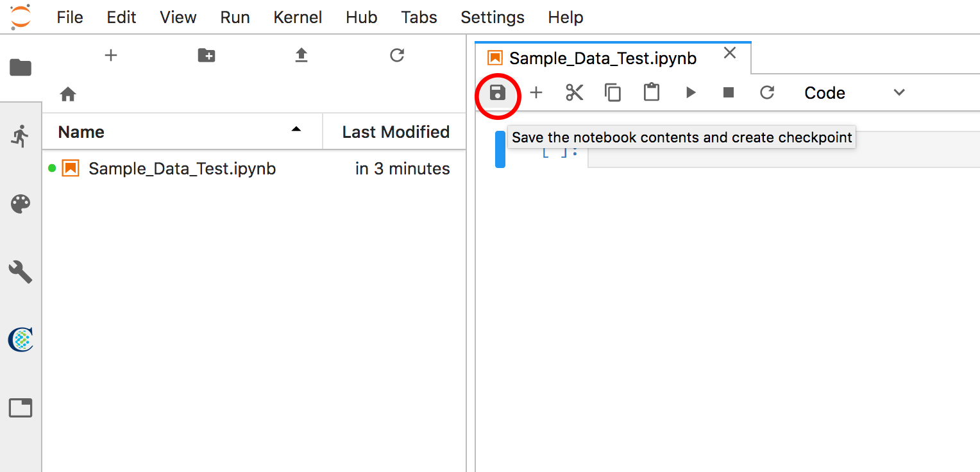This screenshot has width=980, height=472.
Task: Click the Jupyter logo
Action: (x=21, y=17)
